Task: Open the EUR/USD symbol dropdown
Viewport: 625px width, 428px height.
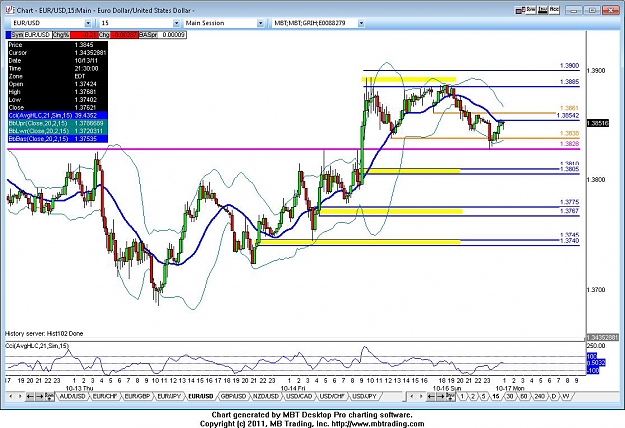Action: click(88, 23)
